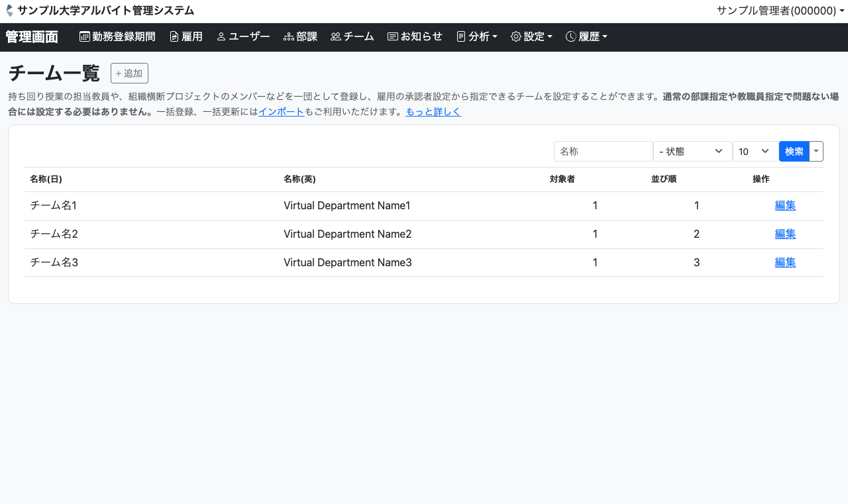The height and width of the screenshot is (504, 848).
Task: Expand the 履歴 menu
Action: click(x=586, y=37)
